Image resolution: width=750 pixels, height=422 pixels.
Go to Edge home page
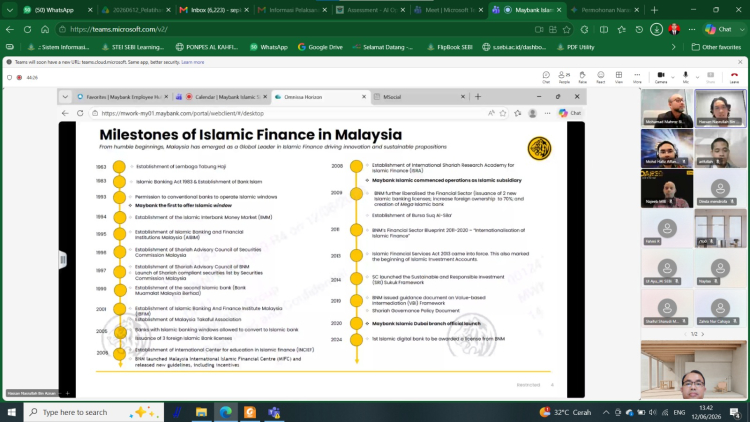pyautogui.click(x=45, y=29)
